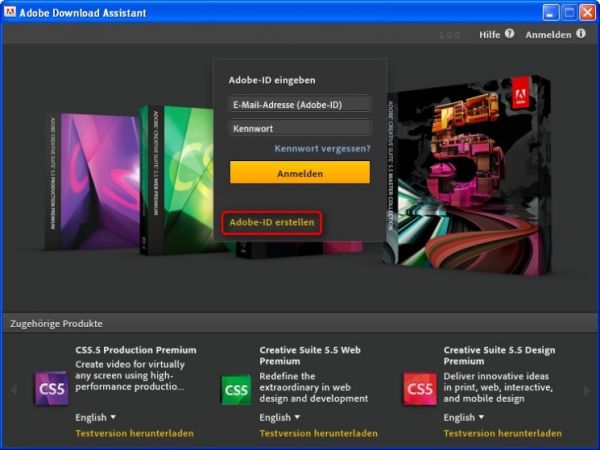Image resolution: width=600 pixels, height=450 pixels.
Task: Open language dropdown for Creative Suite 5.5 Web Premium
Action: coord(279,417)
